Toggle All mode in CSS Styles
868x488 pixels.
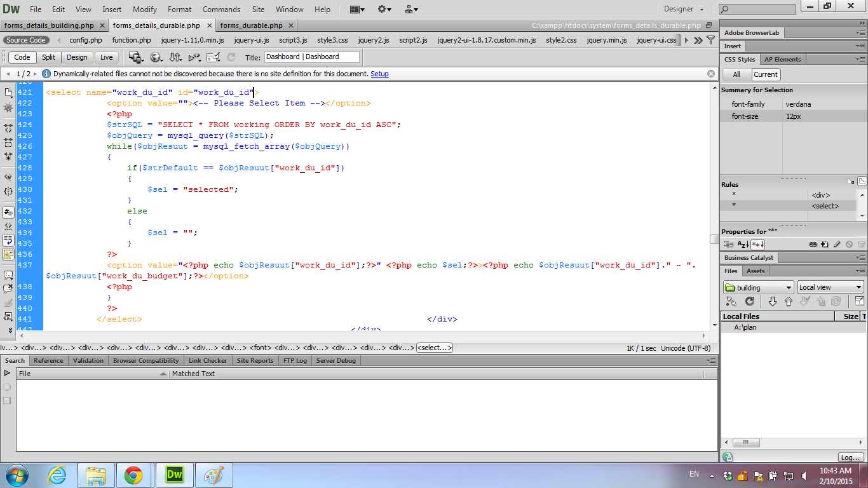[x=736, y=74]
